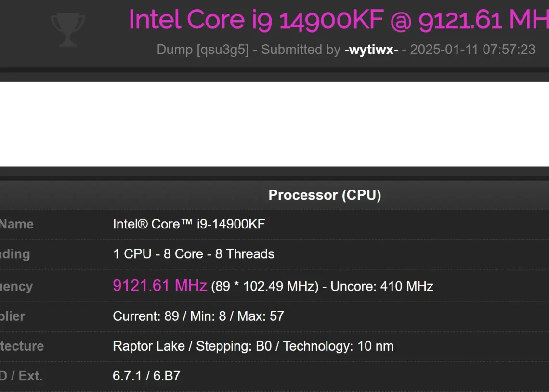Click the trophy icon in header
This screenshot has height=392, width=549.
68,29
